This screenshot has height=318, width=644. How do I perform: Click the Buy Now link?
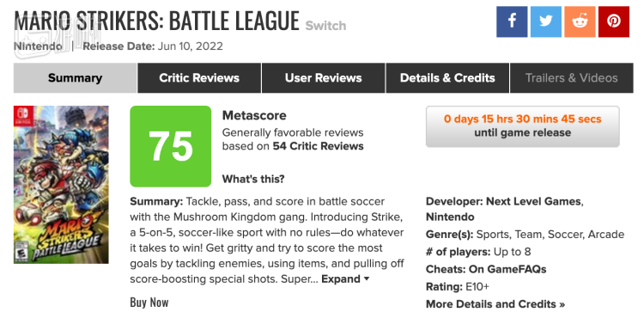[149, 303]
